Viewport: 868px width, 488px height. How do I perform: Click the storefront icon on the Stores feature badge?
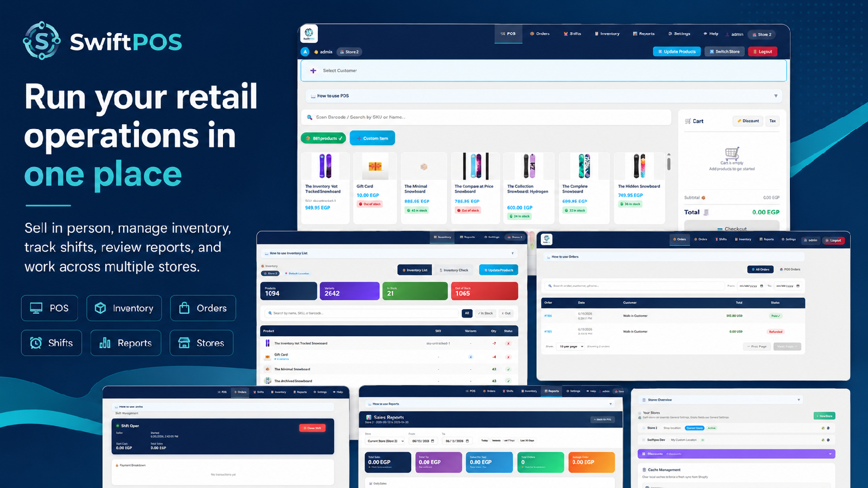tap(184, 343)
